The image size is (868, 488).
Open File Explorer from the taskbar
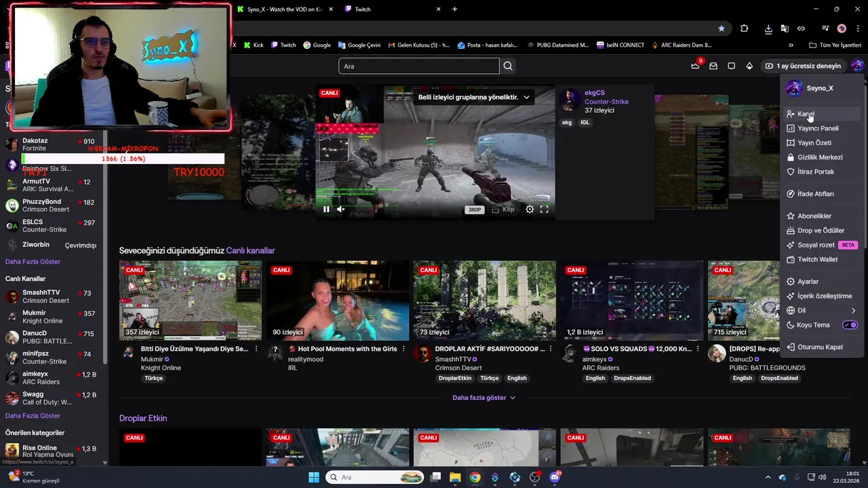pos(455,477)
